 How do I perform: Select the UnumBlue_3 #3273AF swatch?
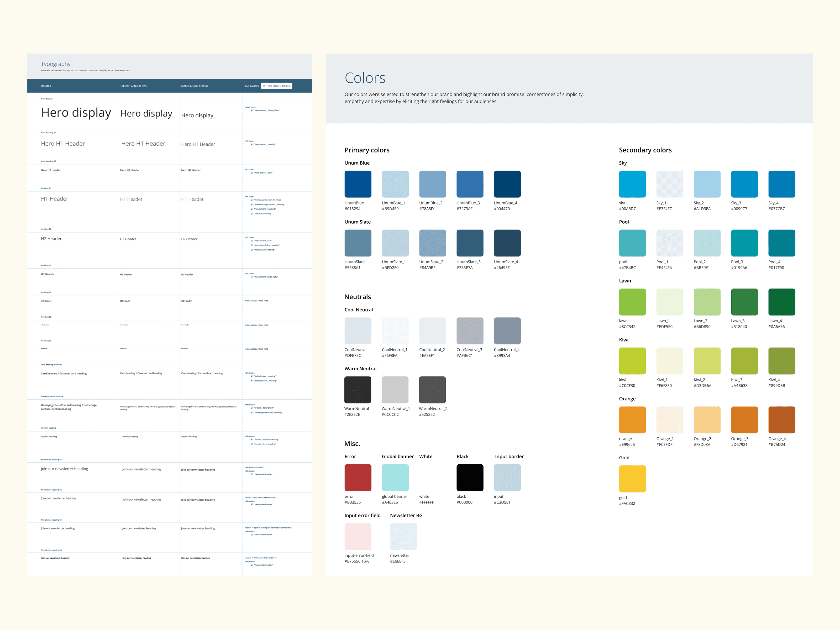click(x=470, y=184)
